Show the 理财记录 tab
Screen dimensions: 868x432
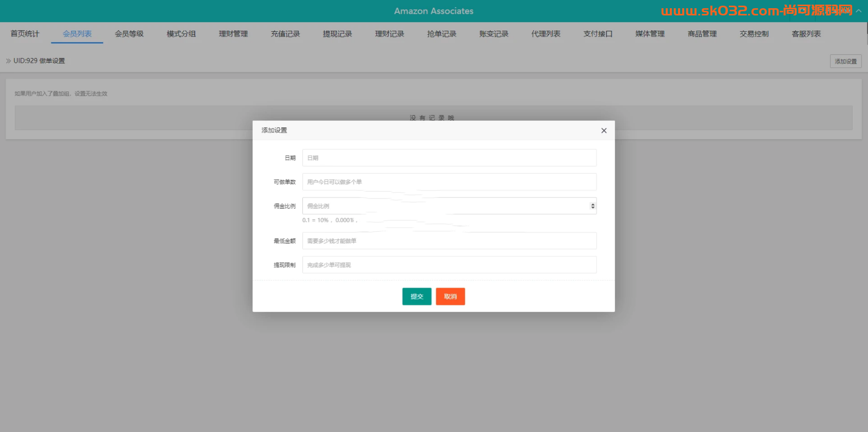[x=390, y=34]
